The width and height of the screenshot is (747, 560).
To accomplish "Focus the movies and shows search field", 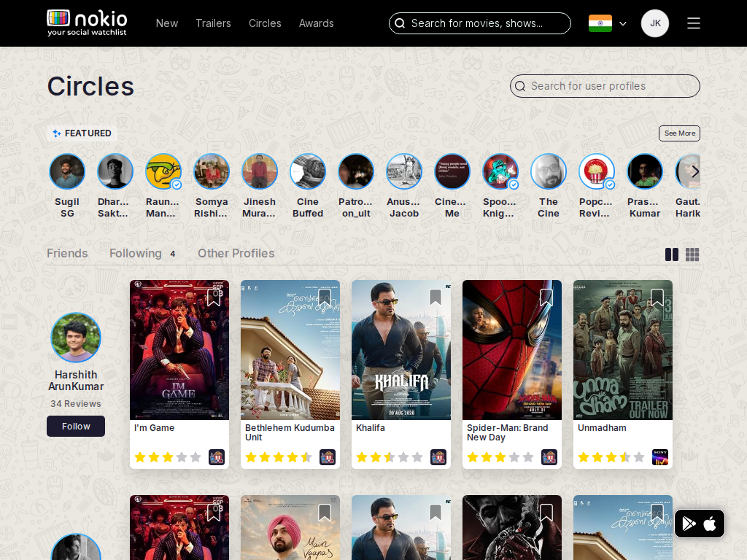I will click(480, 23).
